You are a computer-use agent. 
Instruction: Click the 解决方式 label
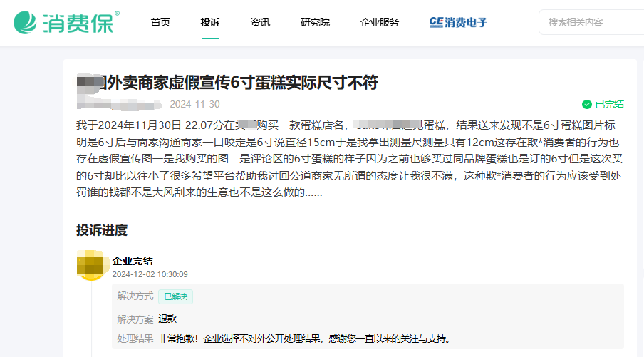(x=135, y=296)
